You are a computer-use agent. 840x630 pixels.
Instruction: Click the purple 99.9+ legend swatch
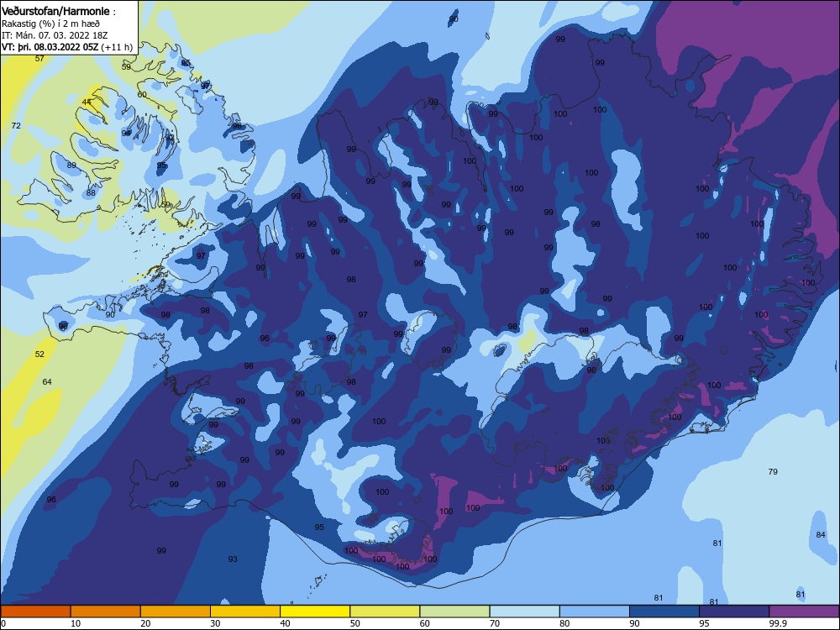point(804,612)
